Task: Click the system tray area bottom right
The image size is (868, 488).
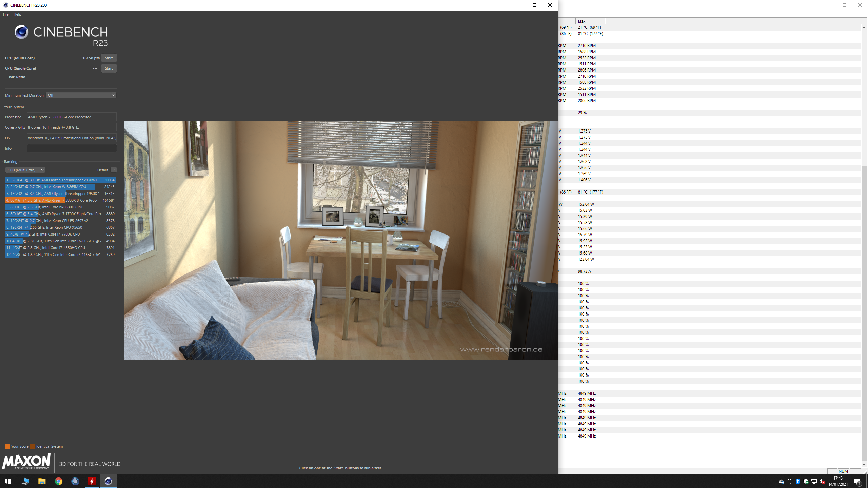Action: (x=805, y=481)
